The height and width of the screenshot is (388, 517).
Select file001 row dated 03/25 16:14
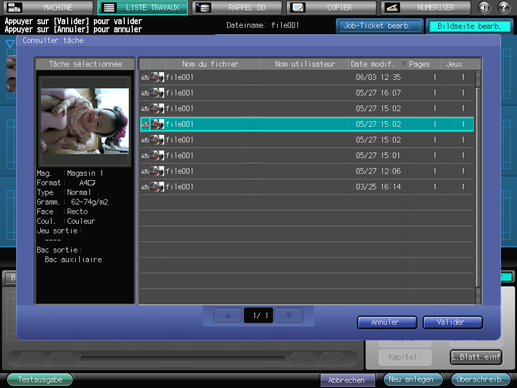pyautogui.click(x=307, y=187)
